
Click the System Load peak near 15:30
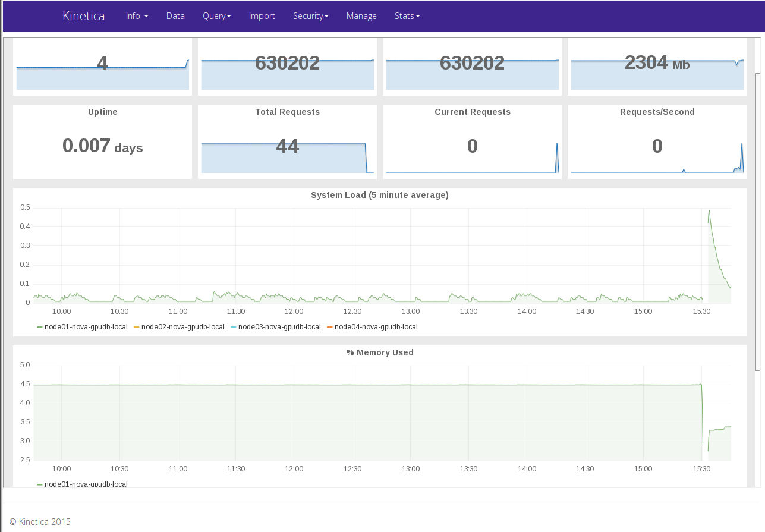709,211
